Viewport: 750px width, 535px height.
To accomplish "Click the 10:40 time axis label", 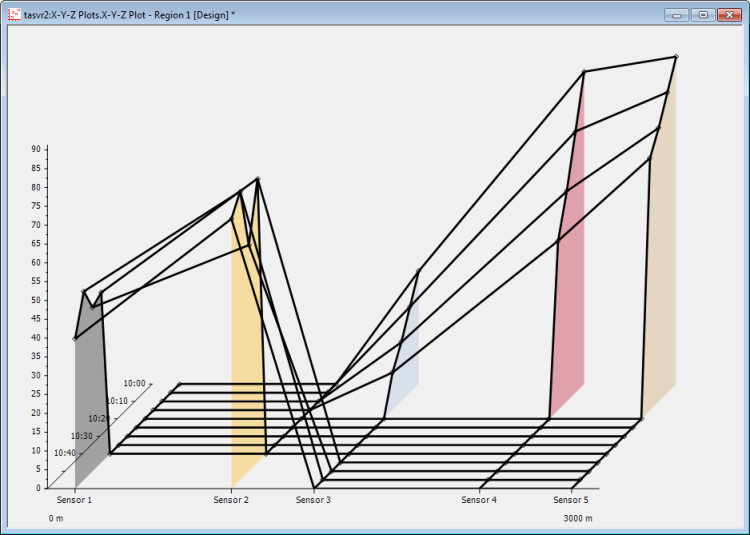I will pyautogui.click(x=65, y=453).
